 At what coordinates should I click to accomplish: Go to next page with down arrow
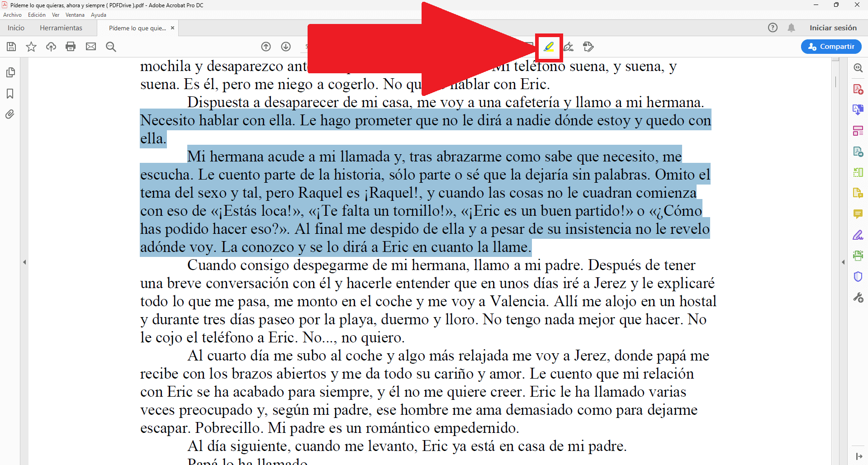click(x=286, y=47)
